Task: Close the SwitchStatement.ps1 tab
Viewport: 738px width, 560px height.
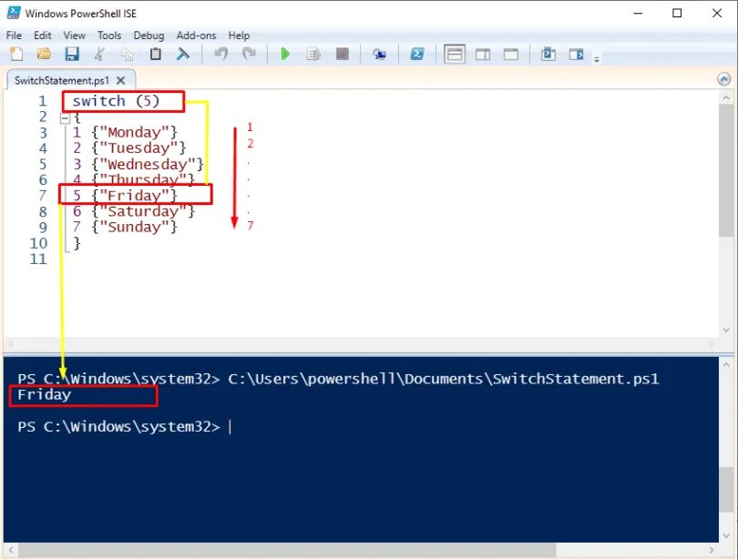Action: [x=121, y=80]
